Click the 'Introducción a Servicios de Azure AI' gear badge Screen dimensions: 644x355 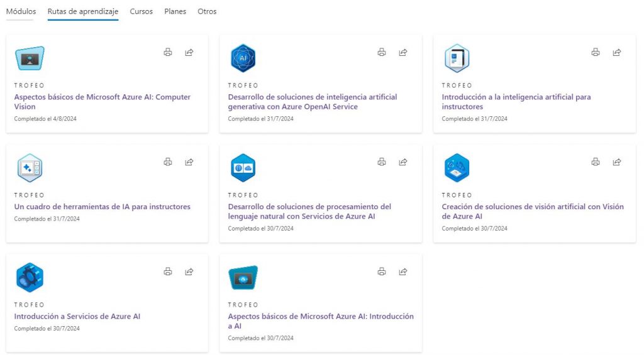(x=30, y=278)
